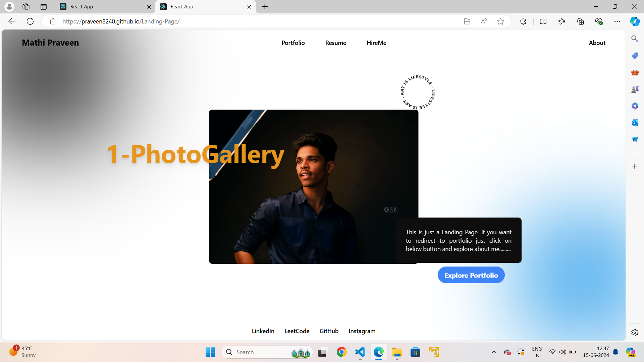The width and height of the screenshot is (644, 362).
Task: Open Copilot icon in Edge sidebar
Action: tap(635, 21)
